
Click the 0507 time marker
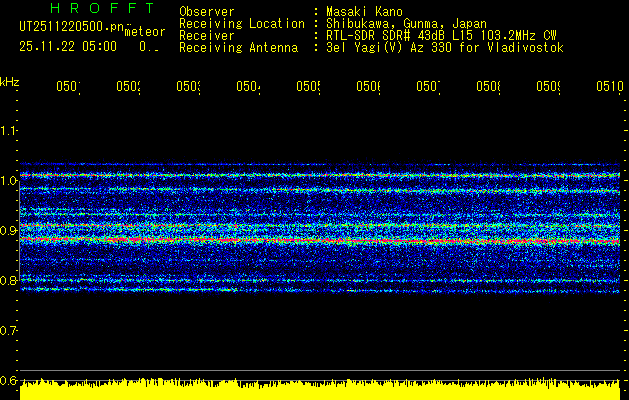(428, 86)
